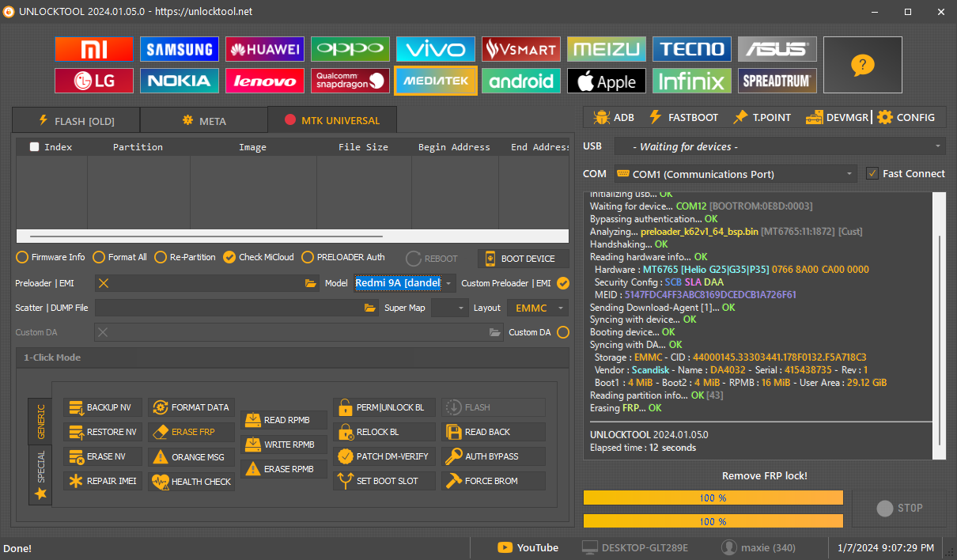Image resolution: width=957 pixels, height=560 pixels.
Task: Switch to the FLASH [OLD] tab
Action: point(76,120)
